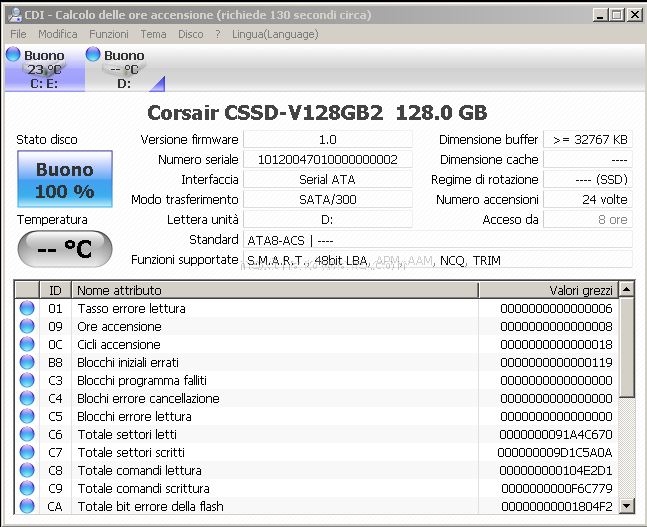The image size is (647, 527).
Task: Click the Serial ATA interface field
Action: pyautogui.click(x=328, y=180)
